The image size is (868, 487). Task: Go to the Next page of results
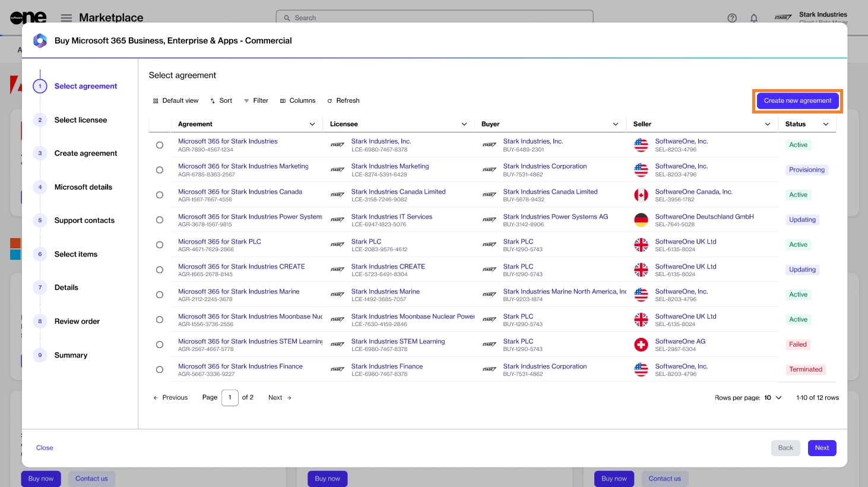click(280, 398)
